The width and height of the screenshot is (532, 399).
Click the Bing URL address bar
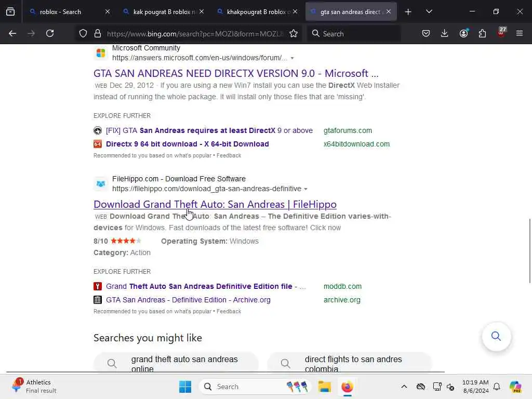(x=195, y=34)
